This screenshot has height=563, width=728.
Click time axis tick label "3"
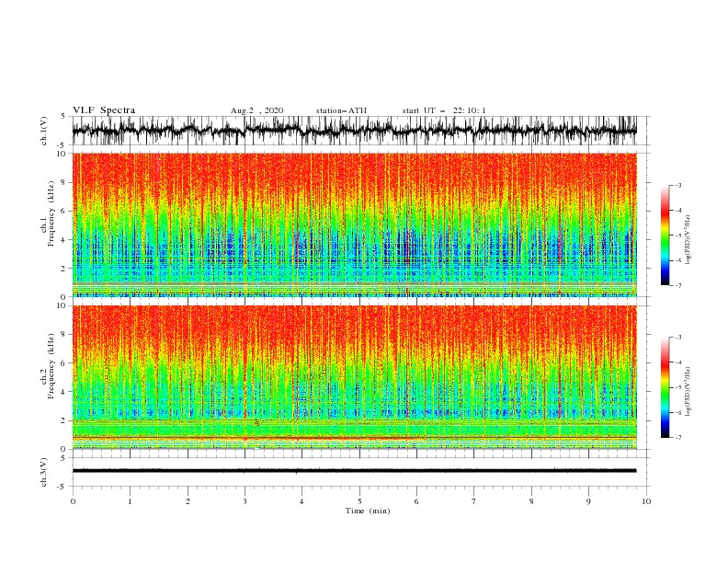(x=245, y=501)
